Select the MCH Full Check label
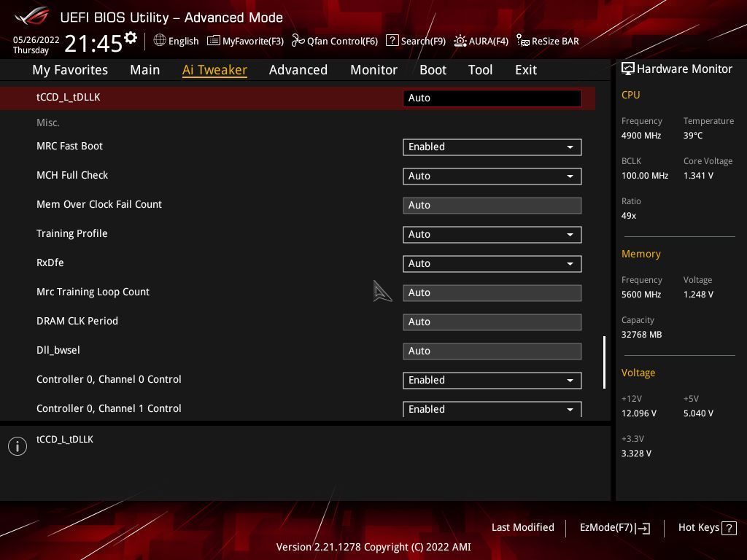747x560 pixels. pyautogui.click(x=72, y=175)
